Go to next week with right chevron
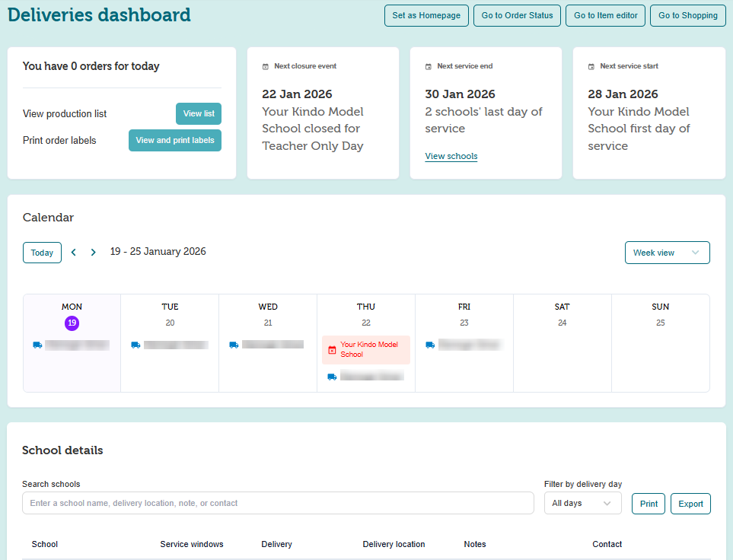 (94, 253)
